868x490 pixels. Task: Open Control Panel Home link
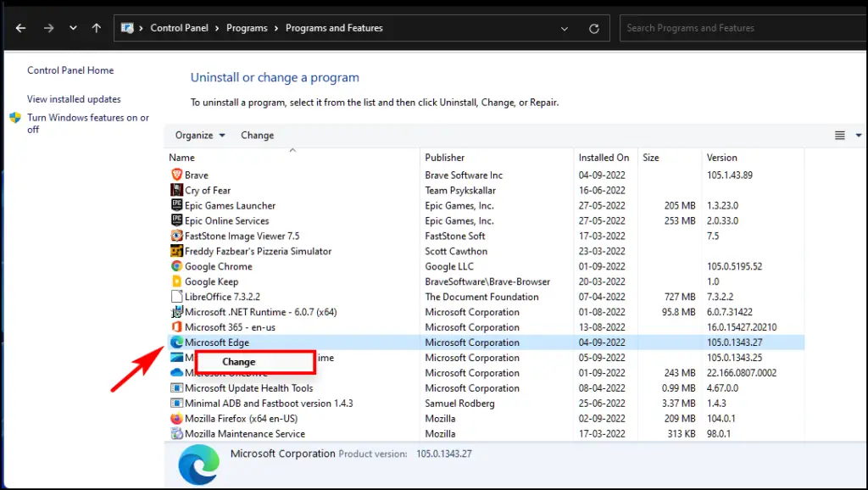(70, 70)
